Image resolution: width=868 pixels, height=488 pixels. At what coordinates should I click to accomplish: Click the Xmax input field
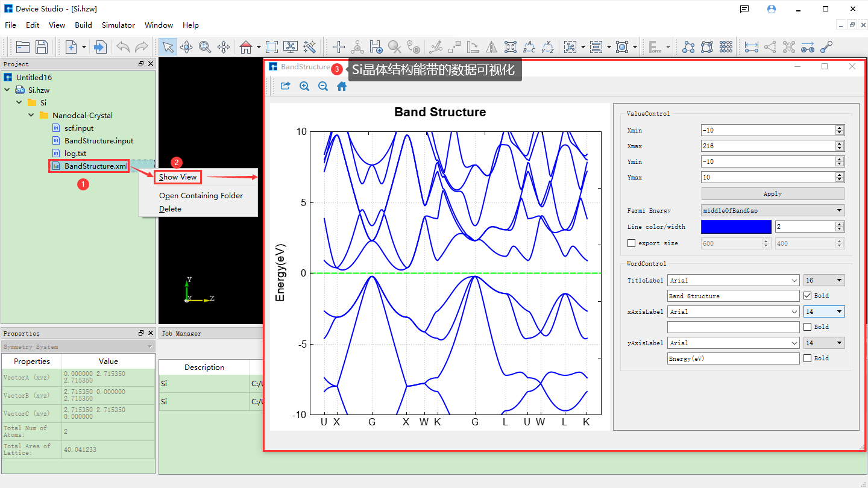click(767, 146)
